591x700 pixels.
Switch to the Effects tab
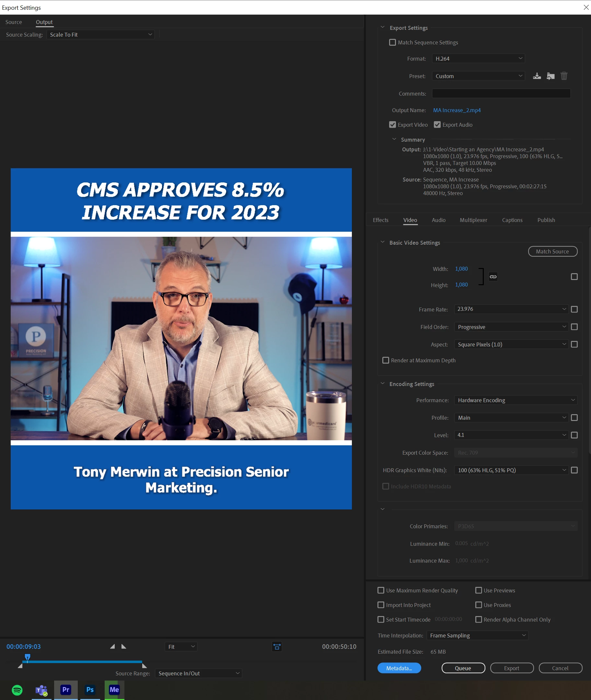coord(381,220)
